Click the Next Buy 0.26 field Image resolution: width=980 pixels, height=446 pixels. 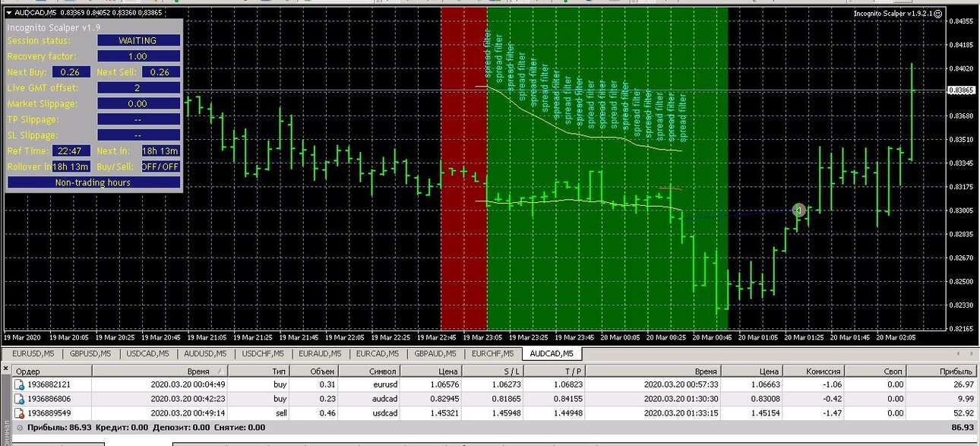point(71,72)
